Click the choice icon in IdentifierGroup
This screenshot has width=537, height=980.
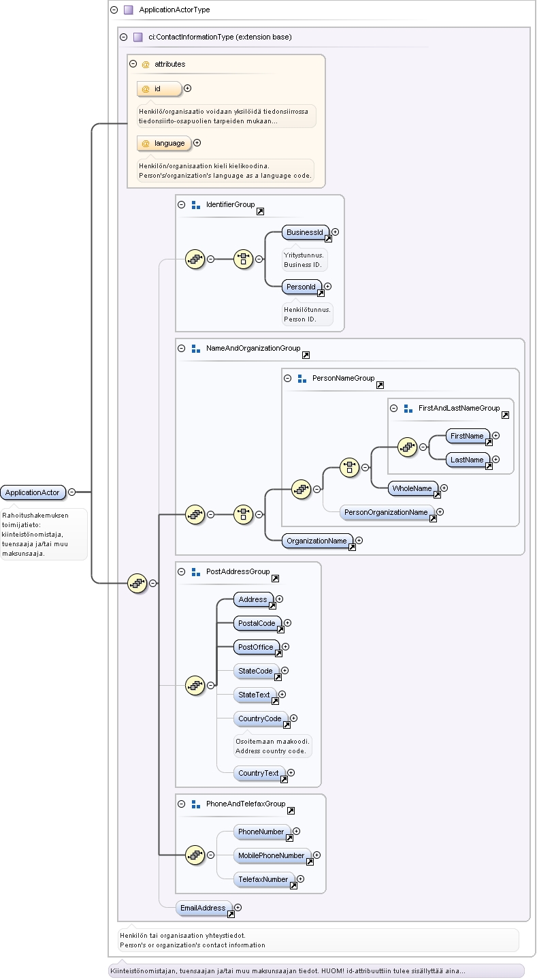coord(244,259)
